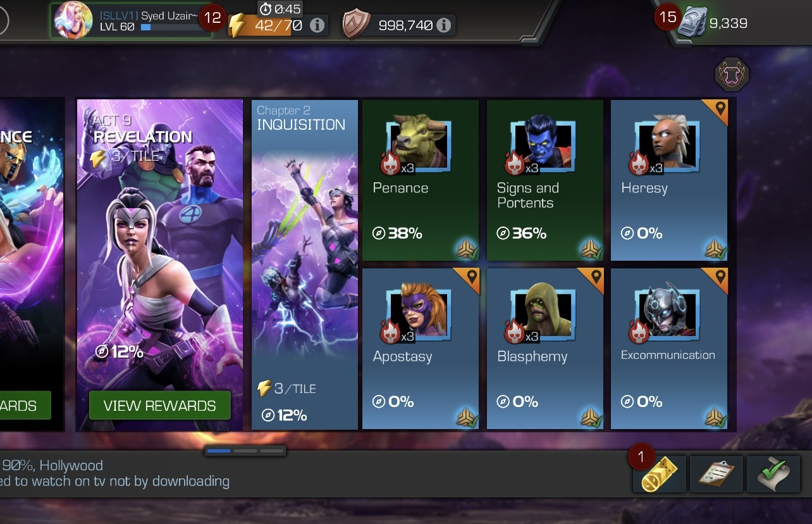Select the Signs and Portents quest
Image resolution: width=812 pixels, height=524 pixels.
544,180
